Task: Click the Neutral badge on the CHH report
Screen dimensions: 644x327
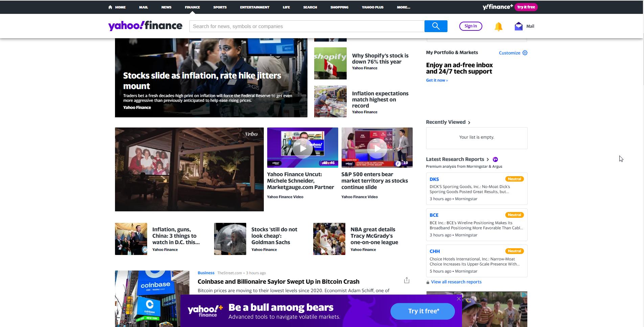Action: 514,251
